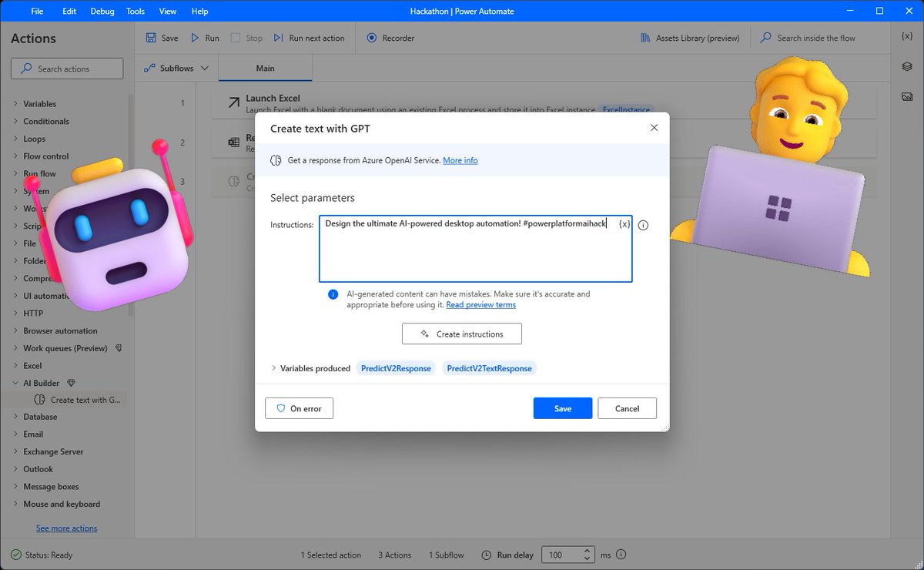Click the Run delay info icon
Image resolution: width=924 pixels, height=570 pixels.
click(621, 555)
